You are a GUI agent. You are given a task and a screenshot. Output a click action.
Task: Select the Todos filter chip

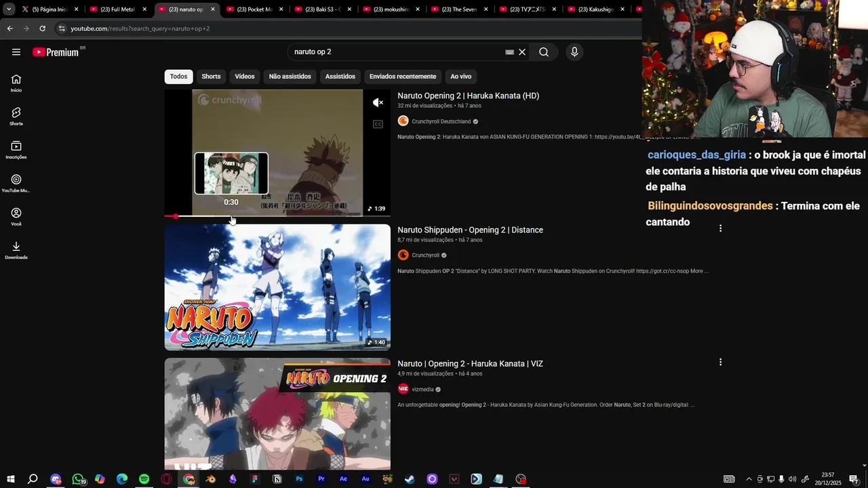tap(178, 77)
